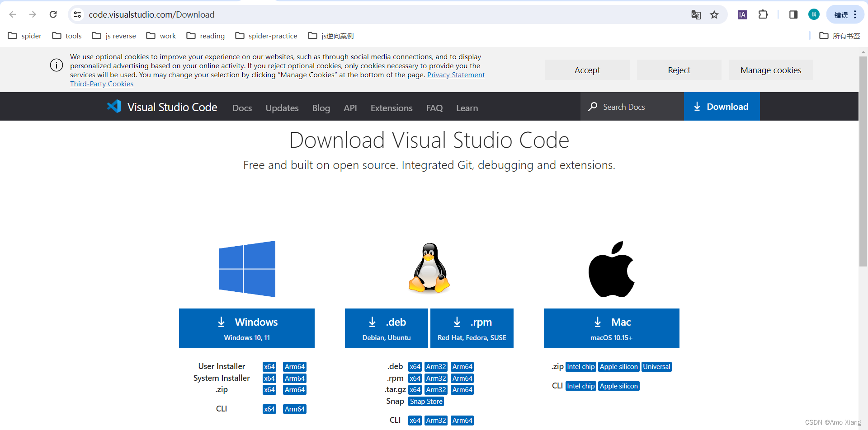Click the Search Docs field
Image resolution: width=868 pixels, height=430 pixels.
coord(632,107)
